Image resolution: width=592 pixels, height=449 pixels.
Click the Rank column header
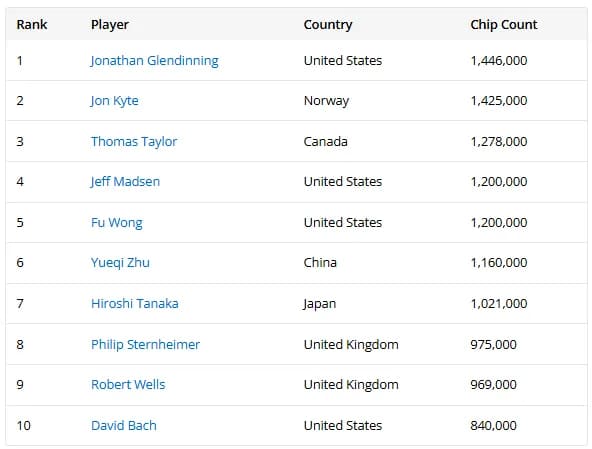click(32, 25)
